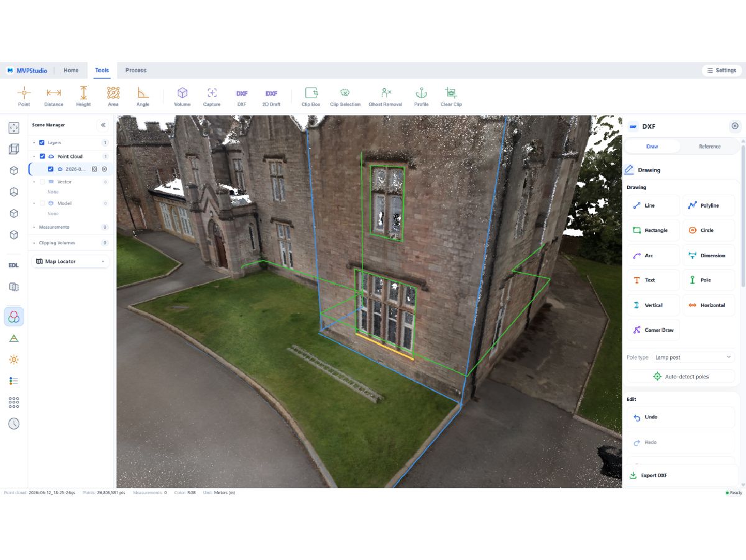Choose the Circle drawing tool
Image resolution: width=746 pixels, height=560 pixels.
coord(709,231)
